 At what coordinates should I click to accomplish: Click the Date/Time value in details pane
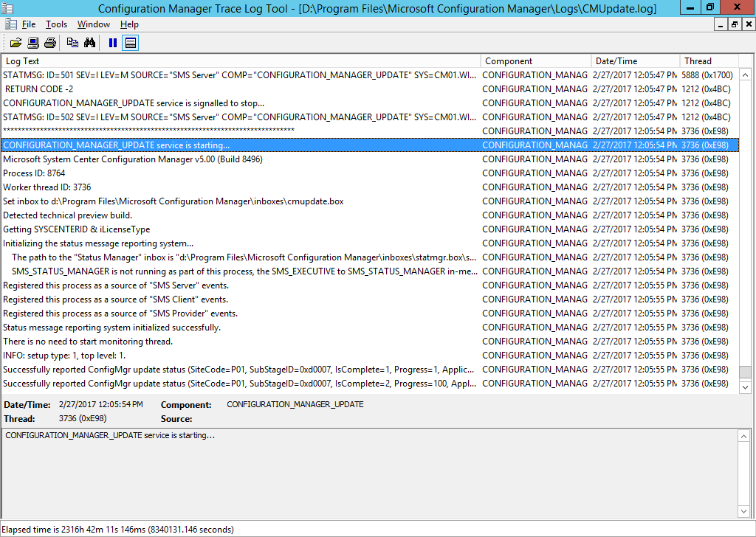pyautogui.click(x=100, y=404)
